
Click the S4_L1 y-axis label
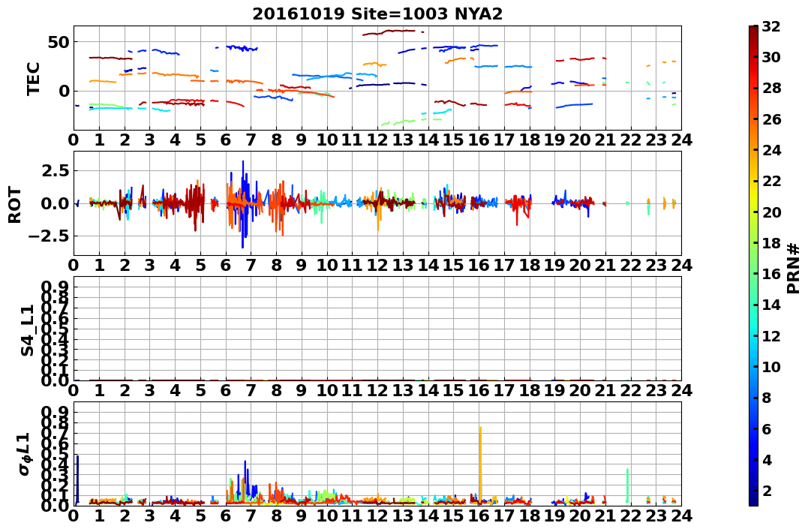tap(27, 330)
